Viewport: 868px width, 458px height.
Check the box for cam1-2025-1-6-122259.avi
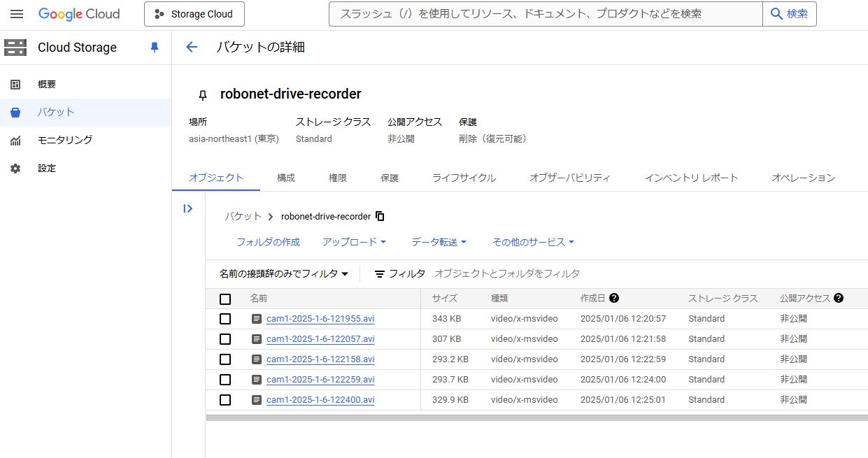pyautogui.click(x=225, y=380)
